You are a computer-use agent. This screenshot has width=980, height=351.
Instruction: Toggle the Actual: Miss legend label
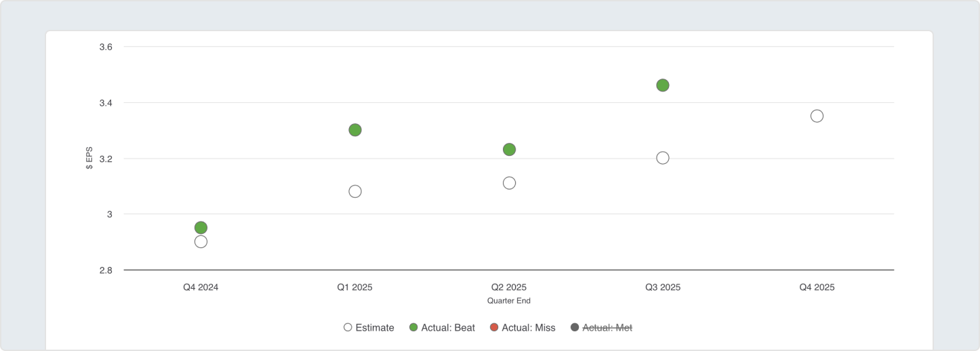click(528, 328)
